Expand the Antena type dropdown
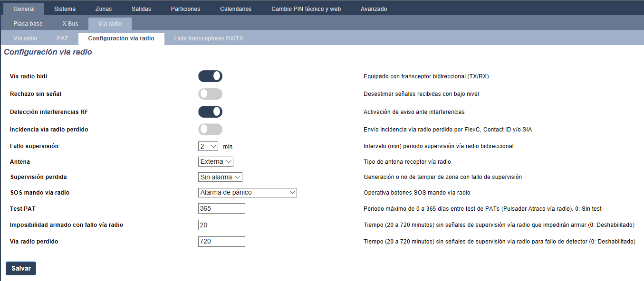The image size is (644, 281). (216, 162)
